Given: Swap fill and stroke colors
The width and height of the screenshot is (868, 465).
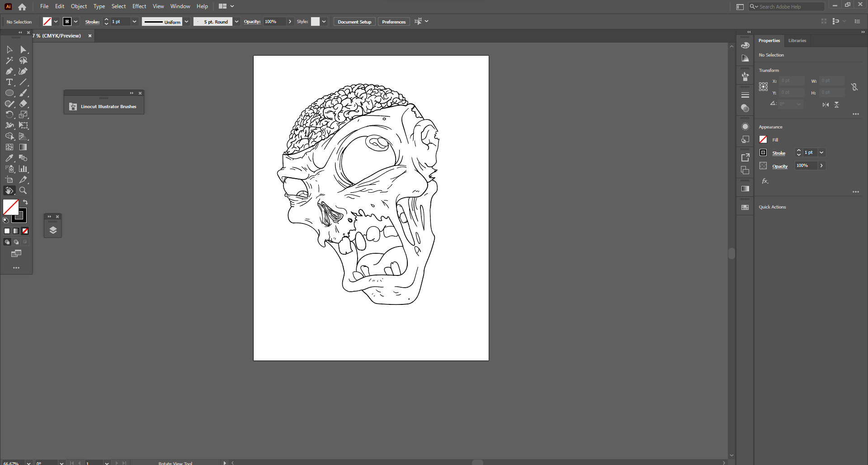Looking at the screenshot, I should (x=26, y=202).
